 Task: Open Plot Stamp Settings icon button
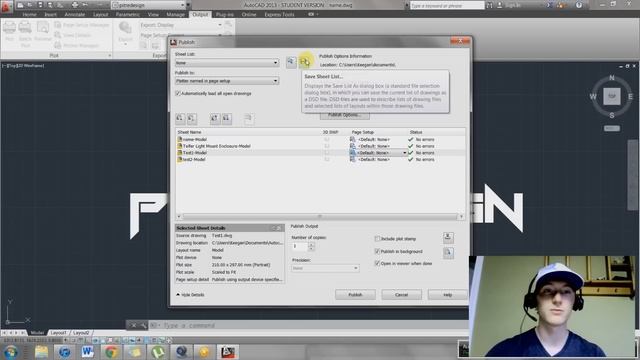(448, 238)
